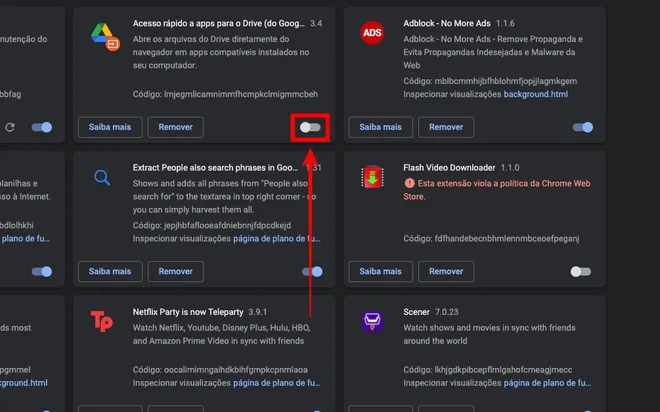660x412 pixels.
Task: Click Saiba mais for Extract People extension
Action: tap(110, 271)
